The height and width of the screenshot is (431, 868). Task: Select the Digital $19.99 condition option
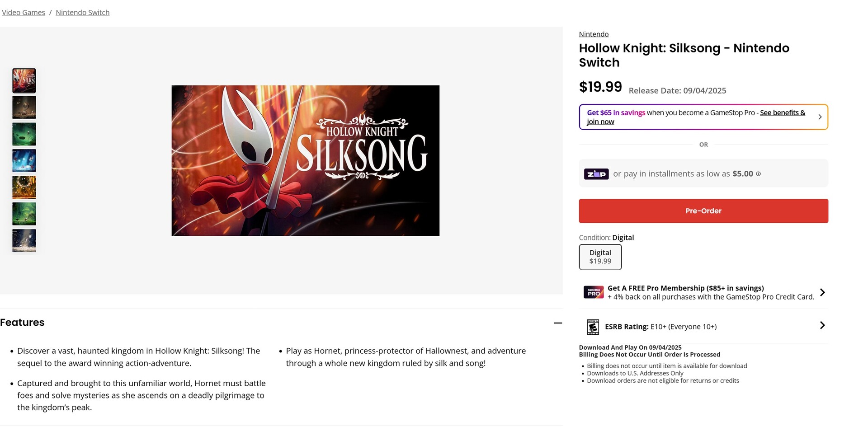pyautogui.click(x=600, y=257)
